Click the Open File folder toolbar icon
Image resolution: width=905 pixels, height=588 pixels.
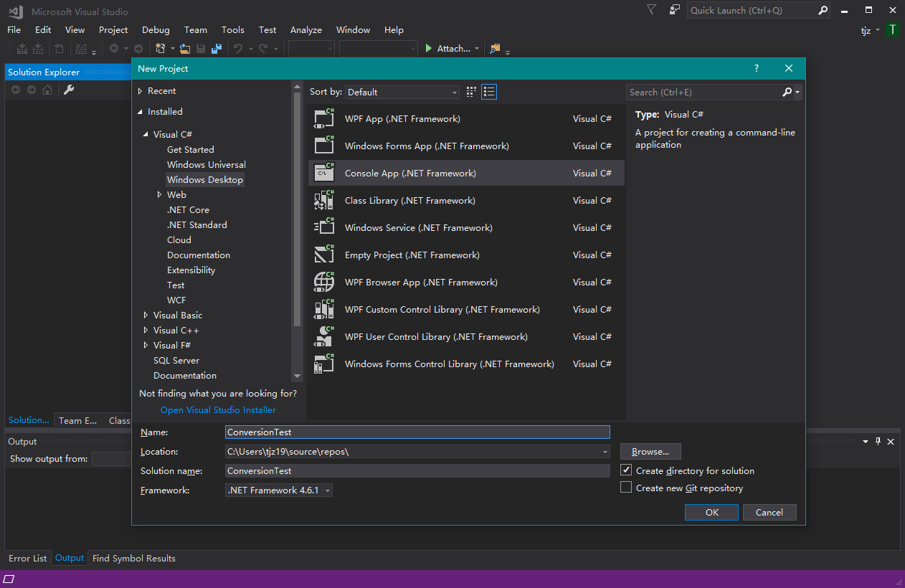tap(185, 49)
